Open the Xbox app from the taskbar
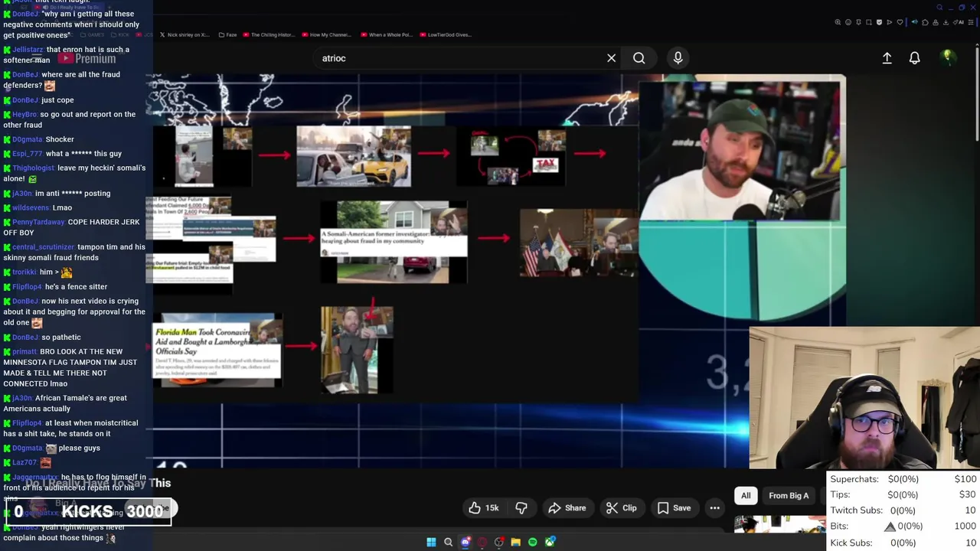980x551 pixels. point(550,543)
